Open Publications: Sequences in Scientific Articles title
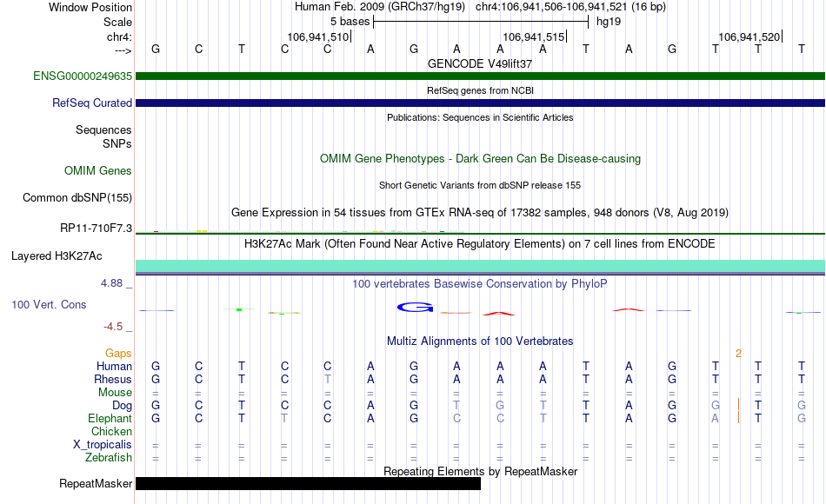 click(480, 117)
